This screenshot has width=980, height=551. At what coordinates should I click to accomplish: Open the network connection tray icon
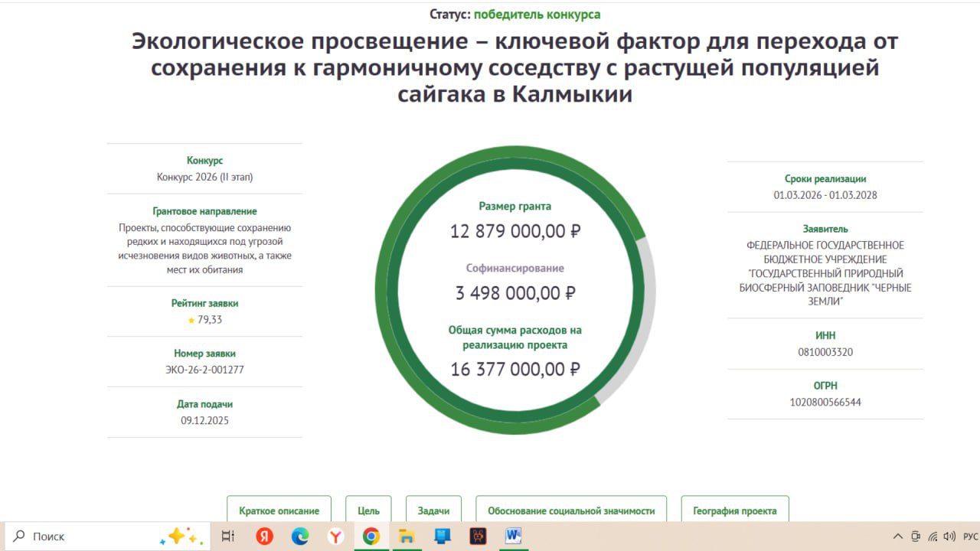pyautogui.click(x=933, y=536)
